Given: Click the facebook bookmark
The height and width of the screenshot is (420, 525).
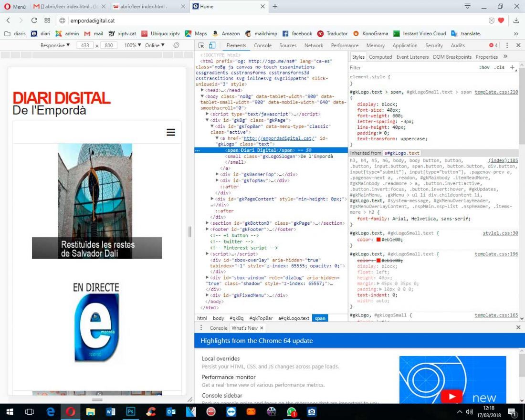Looking at the screenshot, I should click(297, 33).
